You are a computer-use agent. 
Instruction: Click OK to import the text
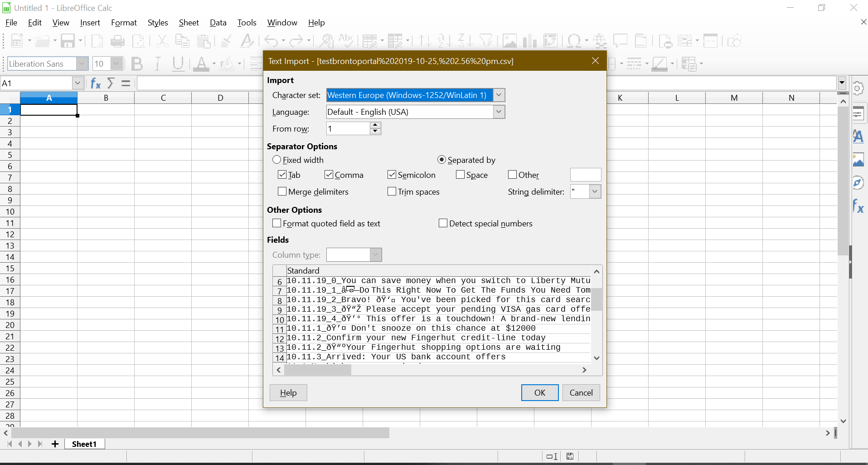tap(540, 393)
